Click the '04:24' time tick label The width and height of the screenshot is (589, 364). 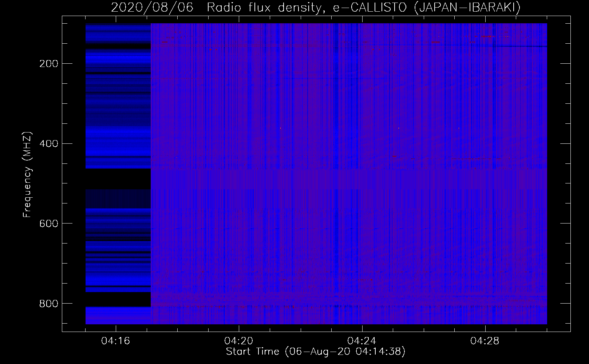coord(362,341)
